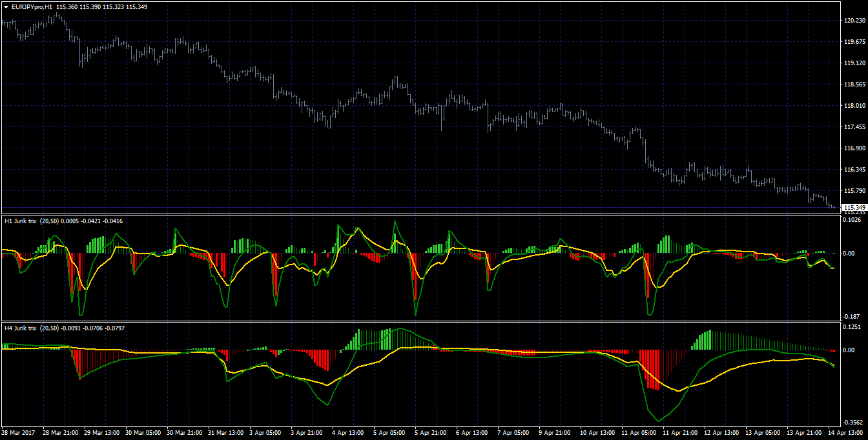
Task: Click the 0.00 scale value in H4 trix panel
Action: coord(850,350)
